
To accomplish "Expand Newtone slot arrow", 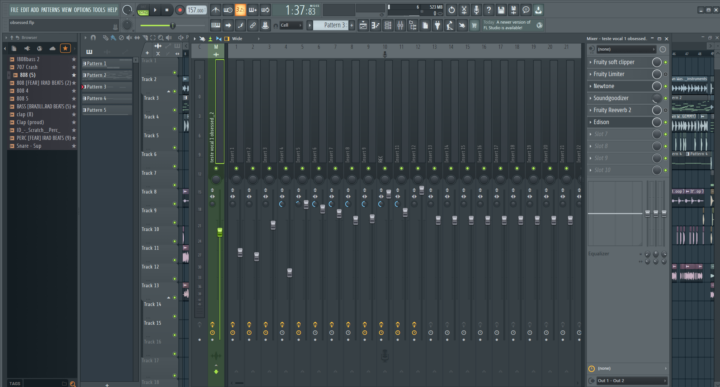I will coord(591,86).
